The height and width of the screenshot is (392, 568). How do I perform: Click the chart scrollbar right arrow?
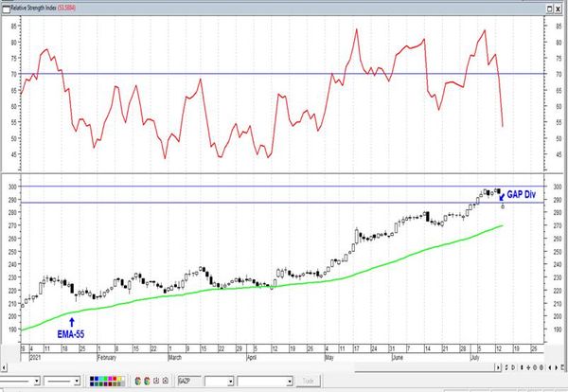[498, 367]
